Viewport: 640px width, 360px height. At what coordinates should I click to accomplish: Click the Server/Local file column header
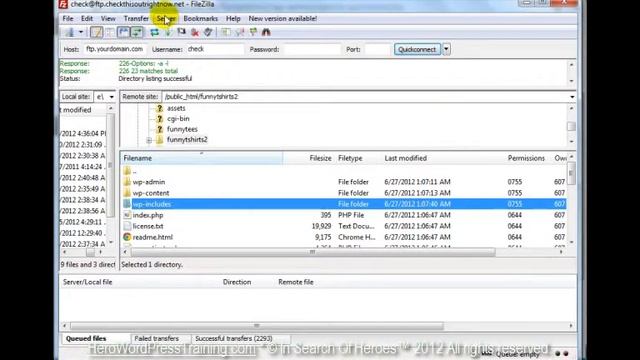pyautogui.click(x=87, y=282)
